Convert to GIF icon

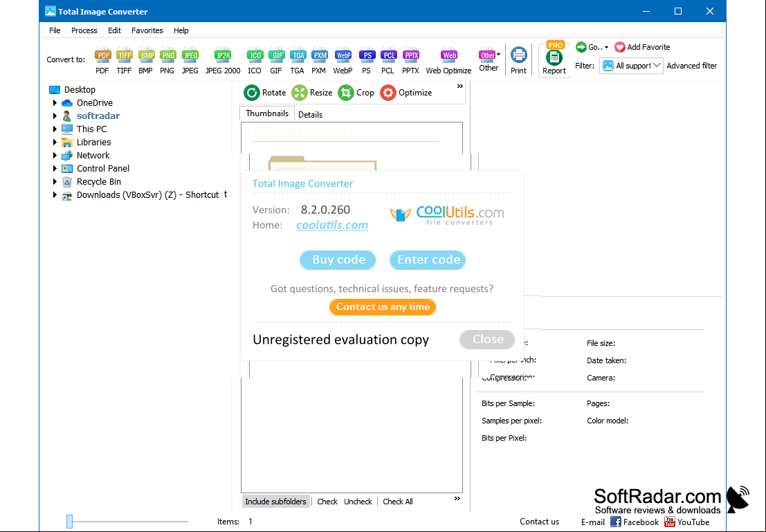tap(276, 55)
